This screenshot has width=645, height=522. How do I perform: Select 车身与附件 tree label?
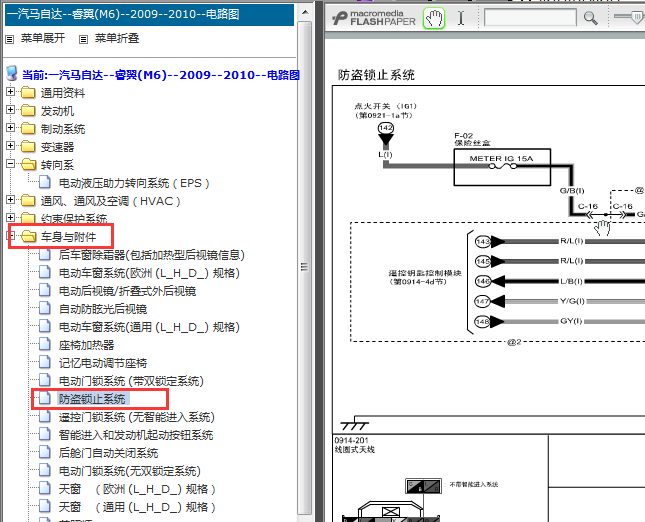pos(68,237)
